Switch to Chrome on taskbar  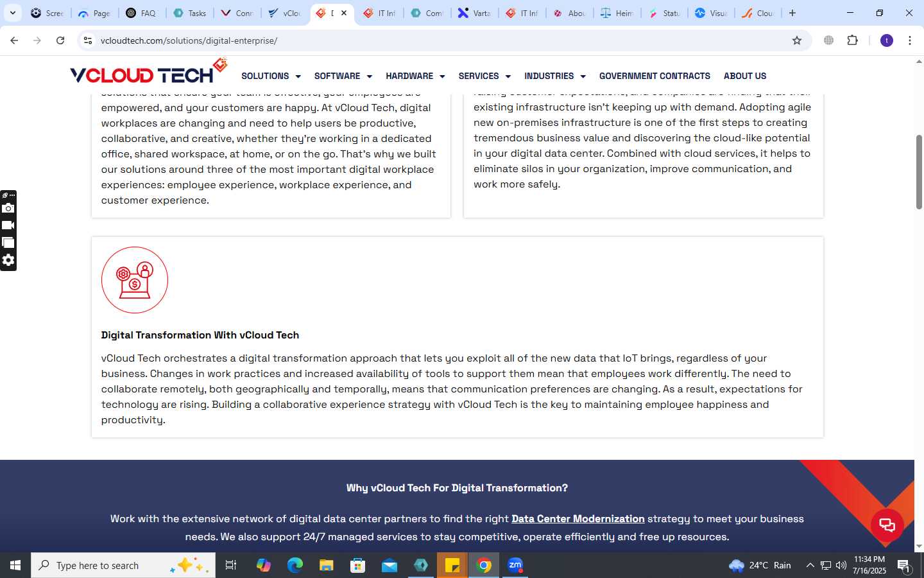click(x=484, y=565)
